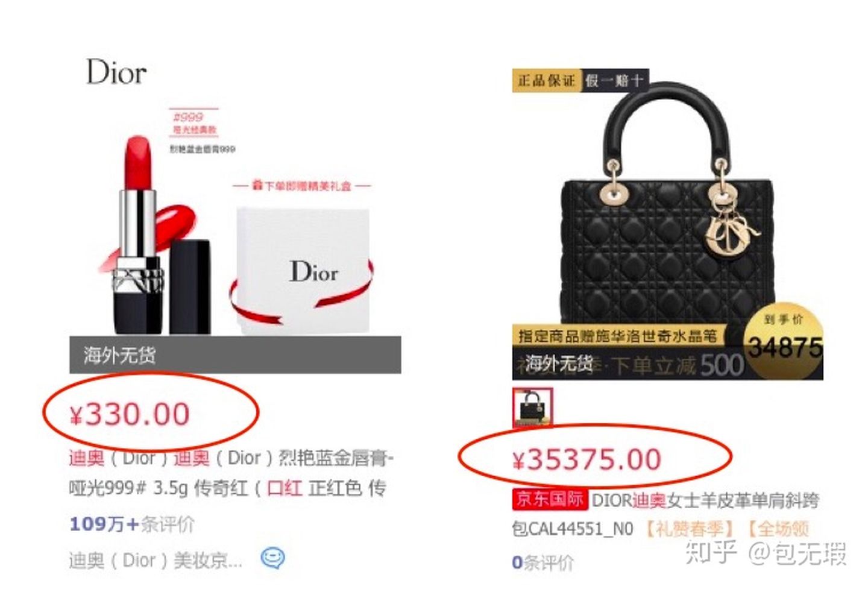View the 0条评价 reviews link
The height and width of the screenshot is (589, 868).
coord(542,562)
